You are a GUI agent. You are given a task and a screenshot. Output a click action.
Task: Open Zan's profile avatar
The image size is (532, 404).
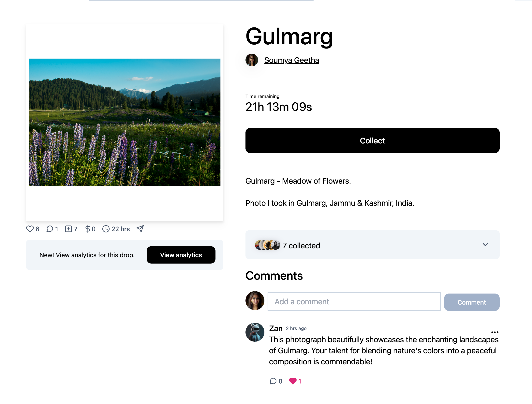[255, 332]
